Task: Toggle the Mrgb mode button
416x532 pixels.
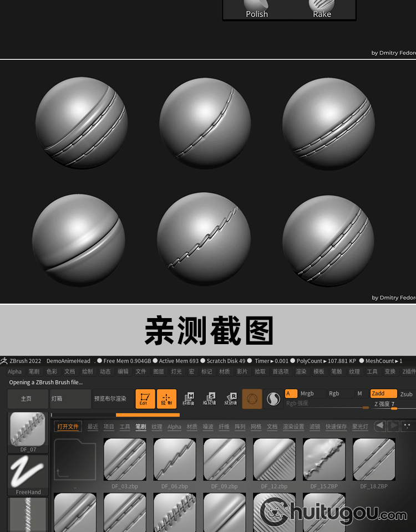Action: pyautogui.click(x=312, y=393)
